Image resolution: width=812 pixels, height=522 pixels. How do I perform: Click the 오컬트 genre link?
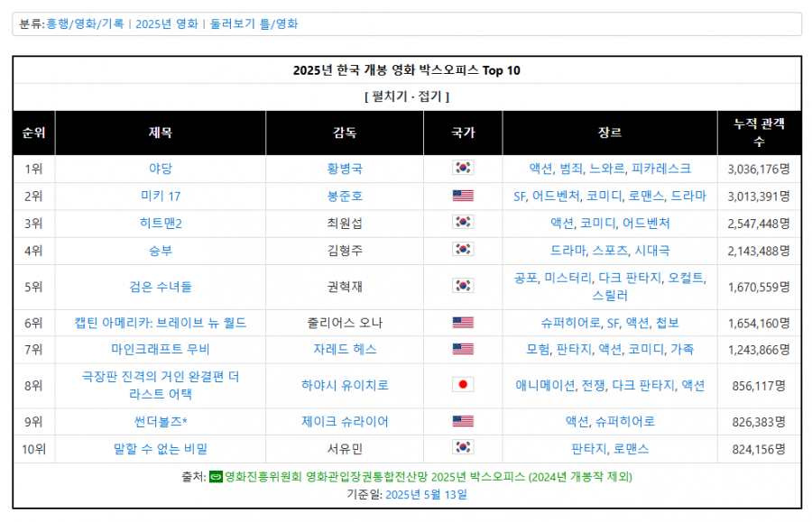coord(686,279)
